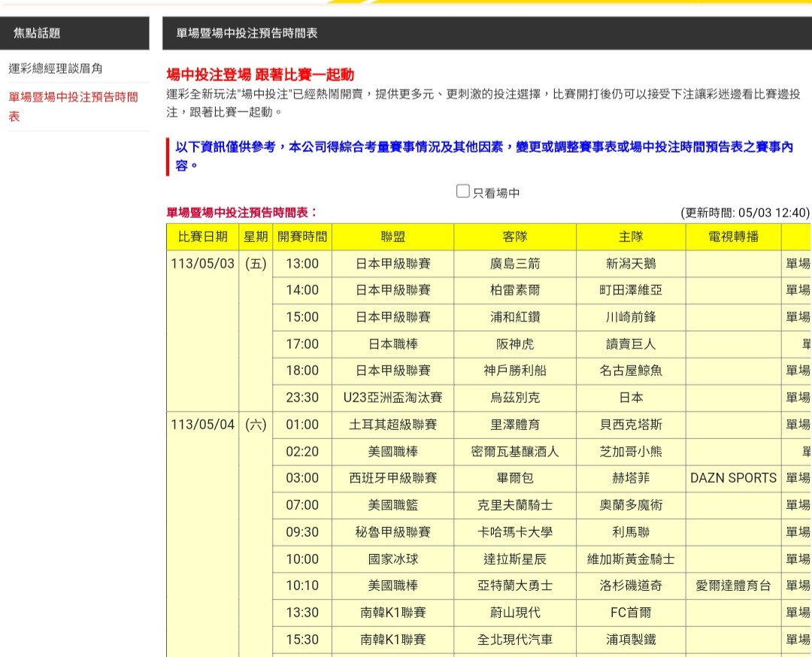
Task: Select the home team 讀賣巨人
Action: coord(631,344)
